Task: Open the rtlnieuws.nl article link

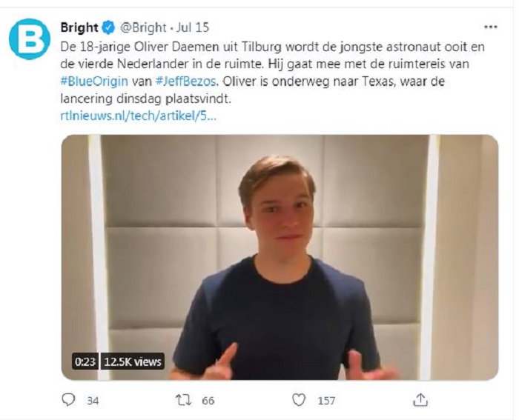Action: click(139, 116)
